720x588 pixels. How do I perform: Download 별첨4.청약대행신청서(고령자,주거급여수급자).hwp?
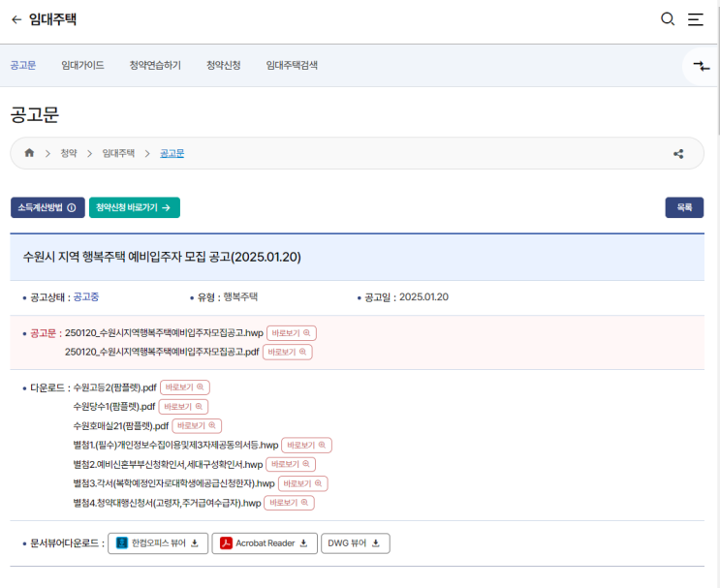(167, 503)
